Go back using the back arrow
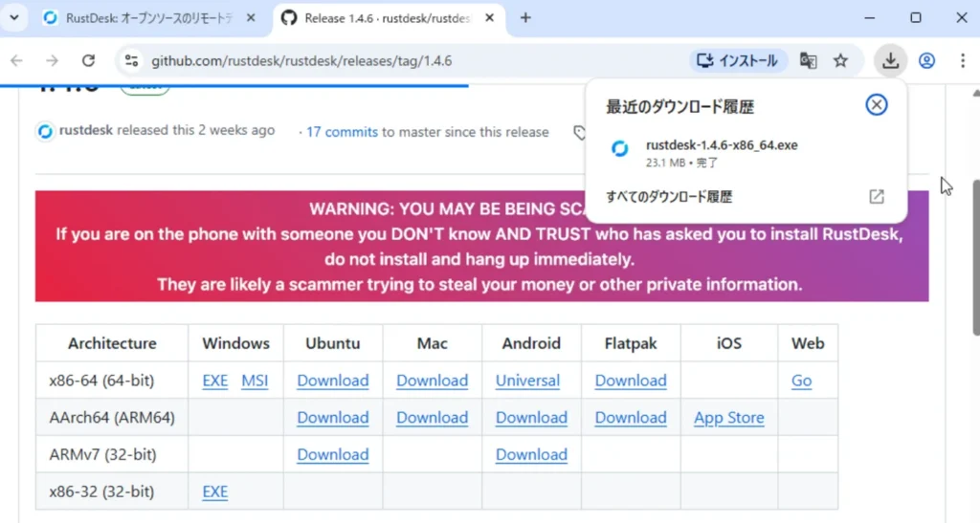This screenshot has width=980, height=523. point(16,61)
